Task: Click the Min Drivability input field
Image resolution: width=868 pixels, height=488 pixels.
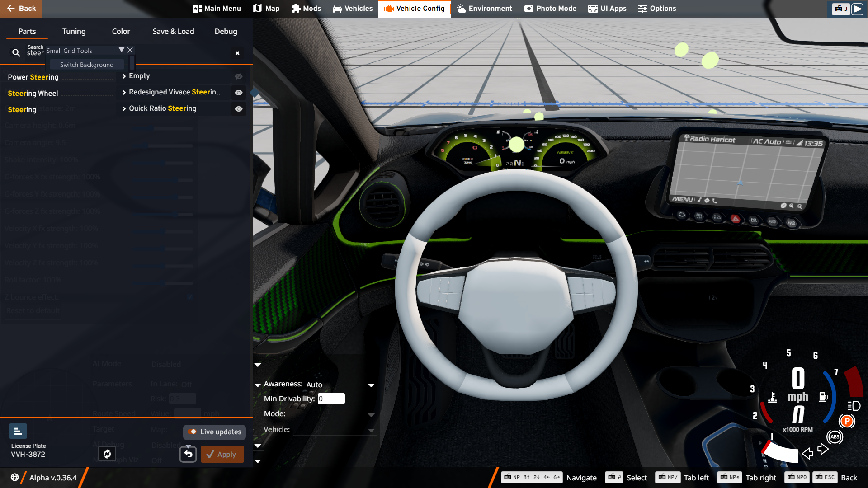Action: click(331, 399)
